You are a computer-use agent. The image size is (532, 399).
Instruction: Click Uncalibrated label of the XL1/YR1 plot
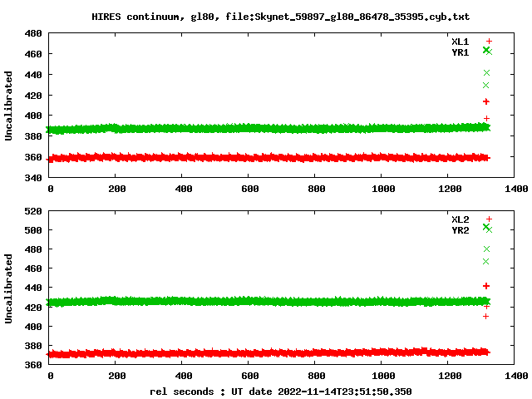pos(8,106)
